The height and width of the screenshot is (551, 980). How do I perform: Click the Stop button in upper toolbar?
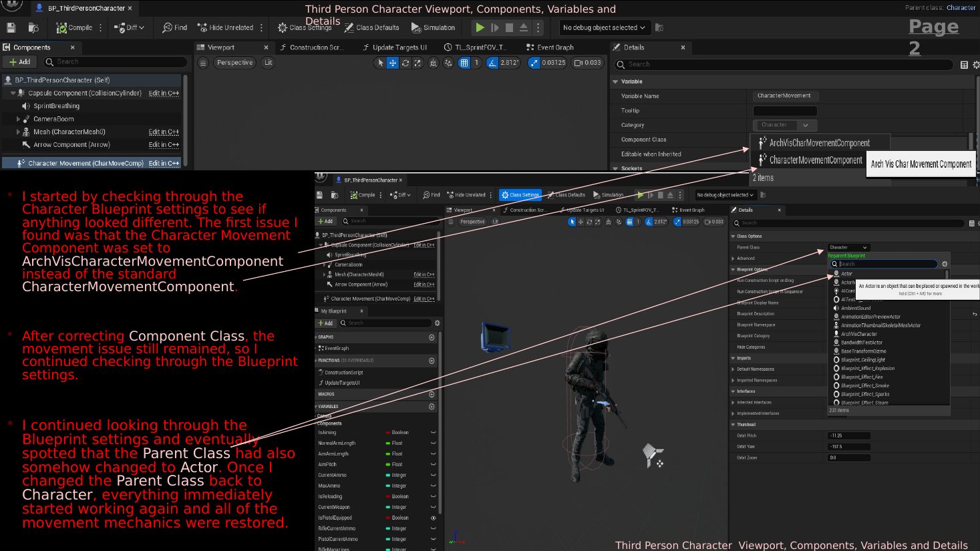(509, 27)
